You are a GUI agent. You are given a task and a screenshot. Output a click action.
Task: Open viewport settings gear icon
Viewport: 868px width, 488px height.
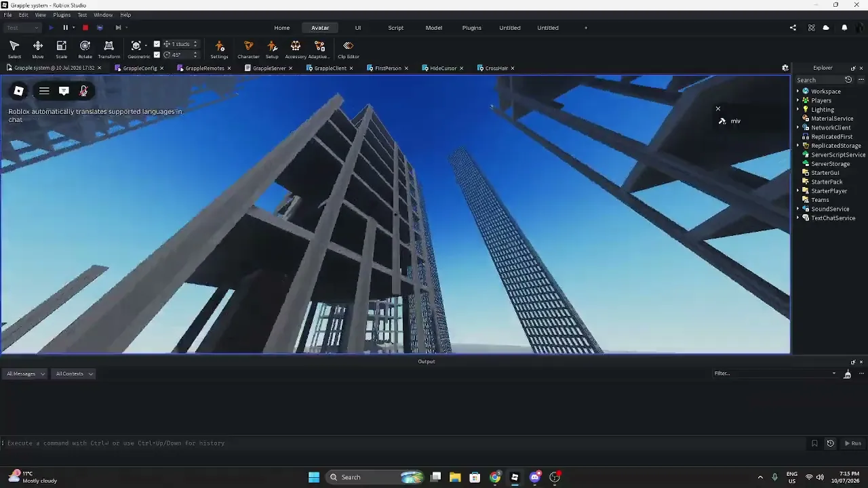[x=785, y=68]
